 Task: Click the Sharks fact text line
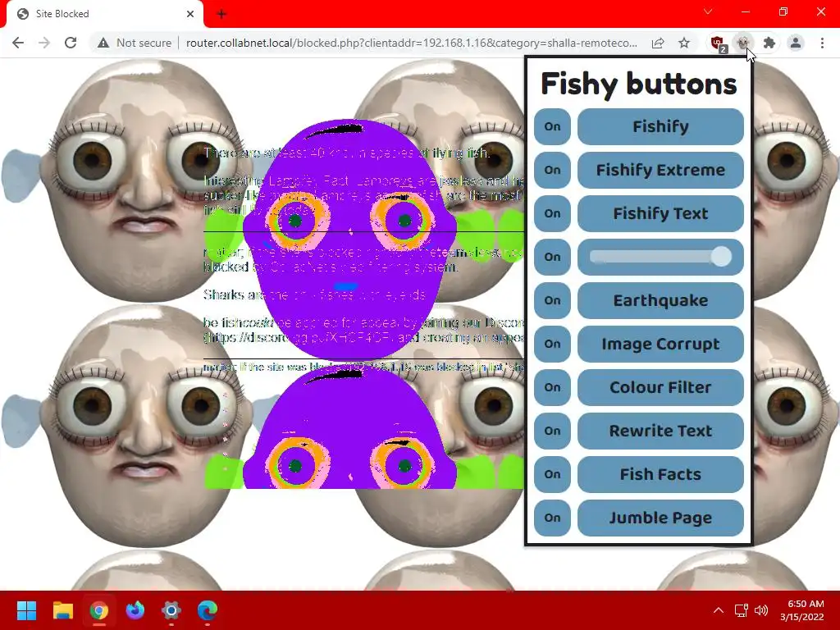[x=315, y=294]
